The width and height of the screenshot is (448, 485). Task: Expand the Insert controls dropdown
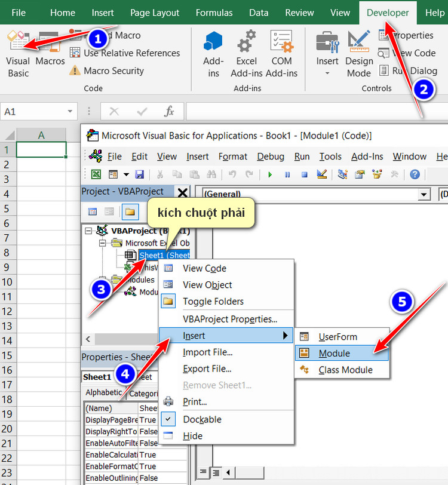coord(327,73)
